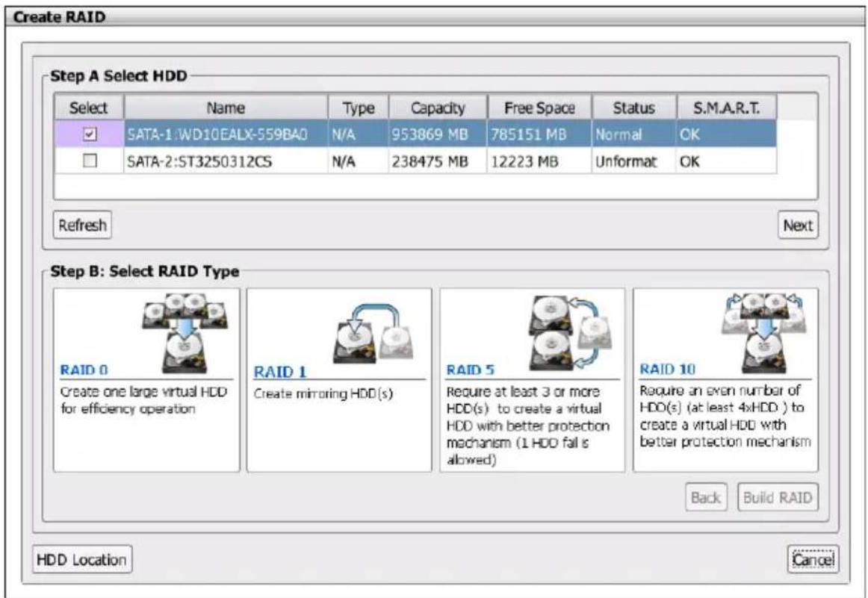Click the 238475 MB capacity cell
868x598 pixels.
pyautogui.click(x=438, y=161)
